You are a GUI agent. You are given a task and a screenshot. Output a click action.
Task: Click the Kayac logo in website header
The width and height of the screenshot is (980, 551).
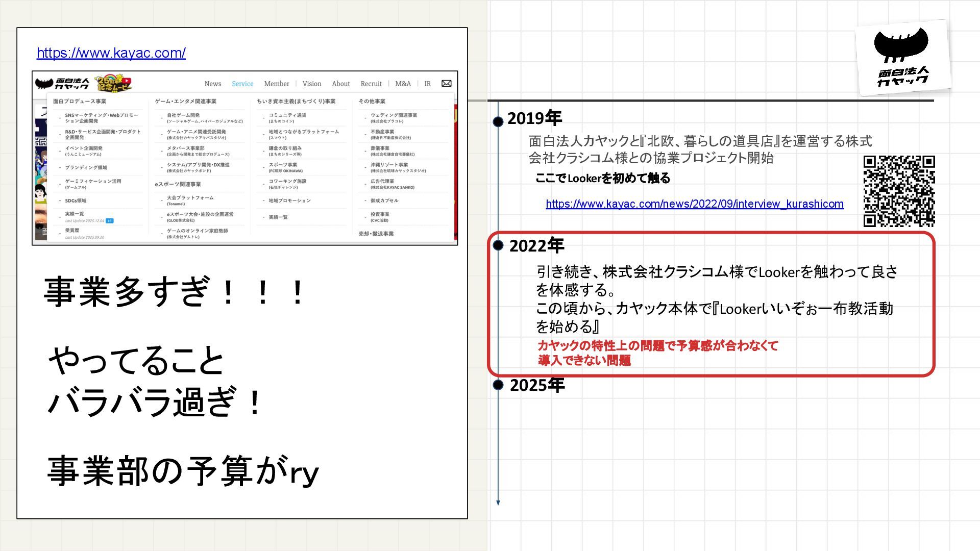pyautogui.click(x=62, y=84)
